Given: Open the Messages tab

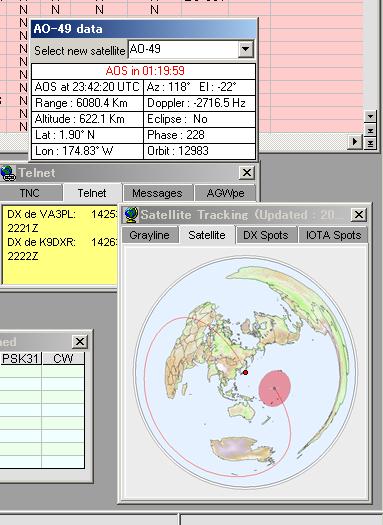Looking at the screenshot, I should coord(157,193).
